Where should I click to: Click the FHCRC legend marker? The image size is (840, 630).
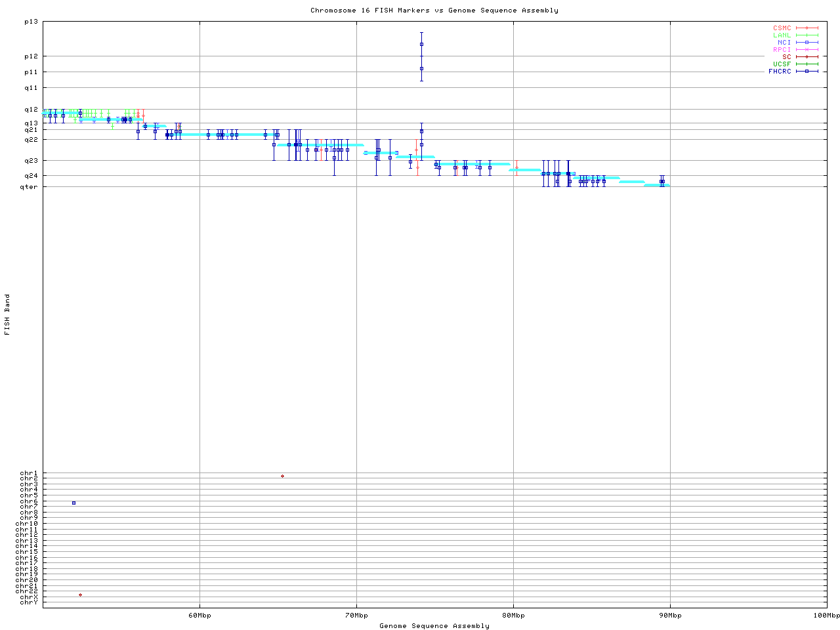coord(807,72)
